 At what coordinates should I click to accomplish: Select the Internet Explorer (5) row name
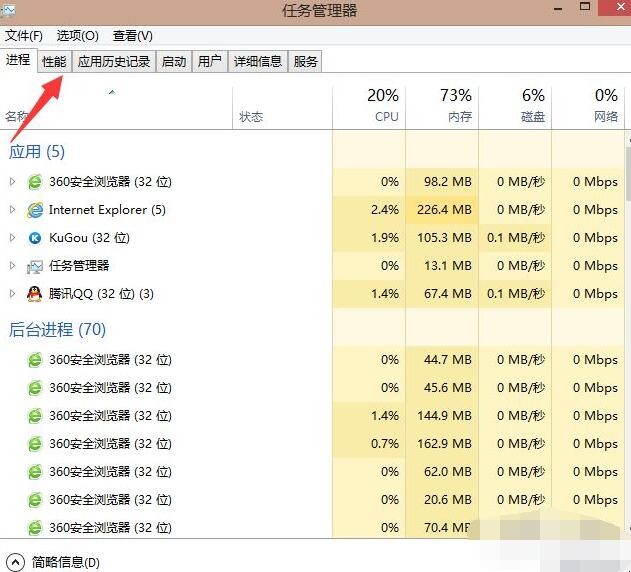(x=107, y=210)
